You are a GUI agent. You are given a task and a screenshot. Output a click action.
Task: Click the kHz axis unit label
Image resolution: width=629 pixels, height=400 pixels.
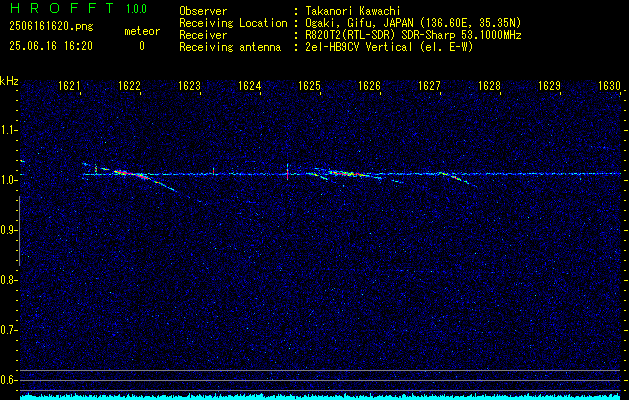tap(9, 81)
